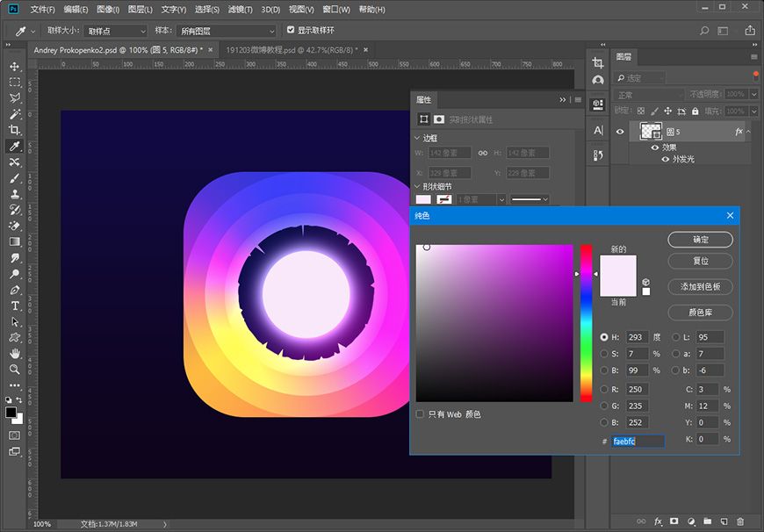
Task: Open the 填充 fill dropdown arrow
Action: [x=754, y=111]
